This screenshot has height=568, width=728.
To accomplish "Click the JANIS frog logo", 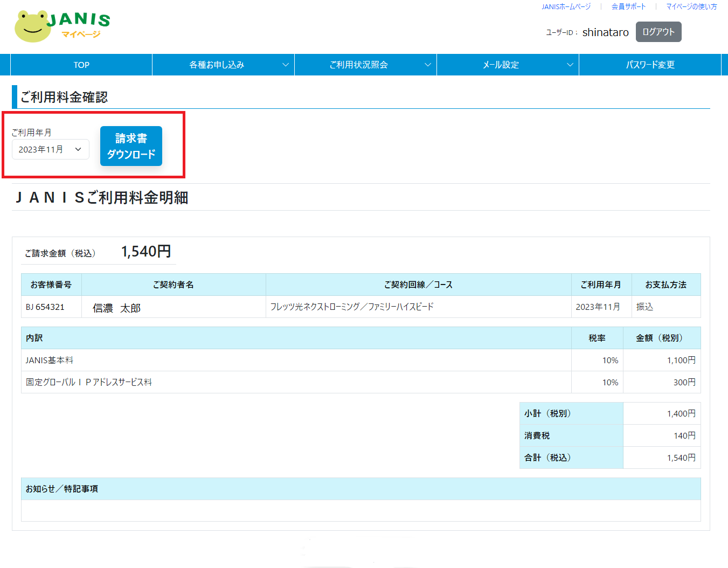I will [61, 26].
